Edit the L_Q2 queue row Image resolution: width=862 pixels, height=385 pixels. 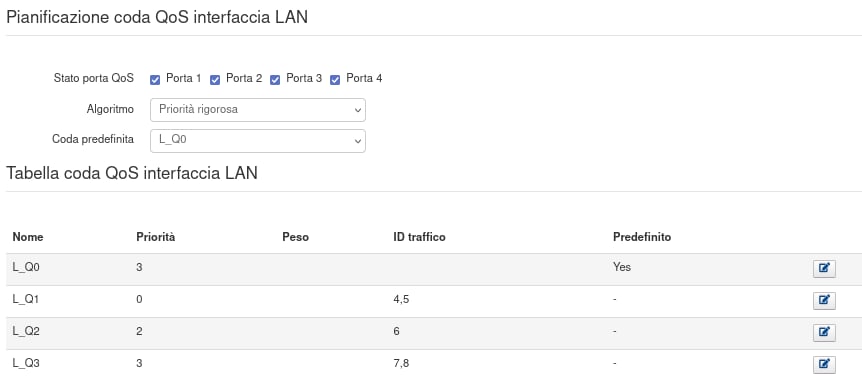tap(824, 332)
